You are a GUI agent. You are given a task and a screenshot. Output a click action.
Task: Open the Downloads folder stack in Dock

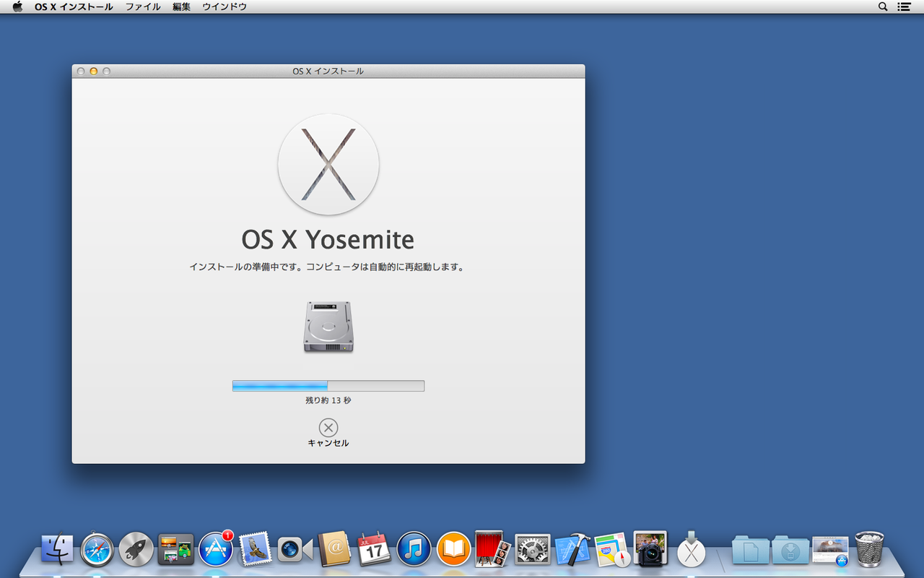[x=790, y=550]
